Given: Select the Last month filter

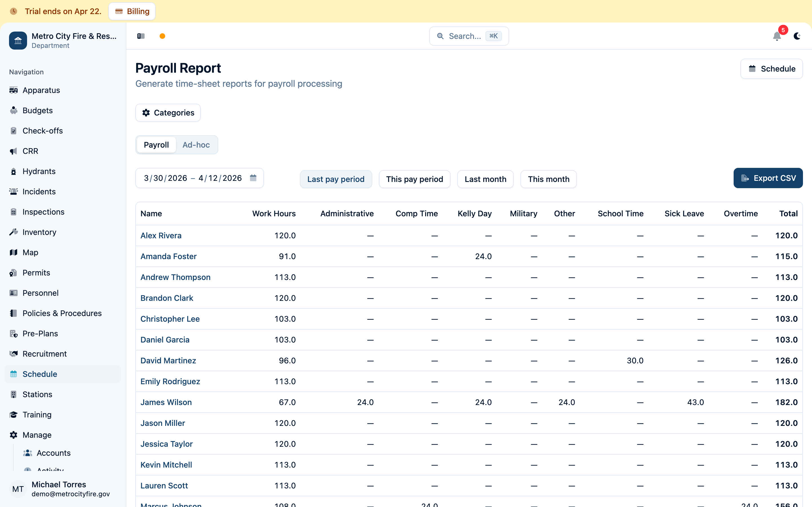Looking at the screenshot, I should click(485, 179).
